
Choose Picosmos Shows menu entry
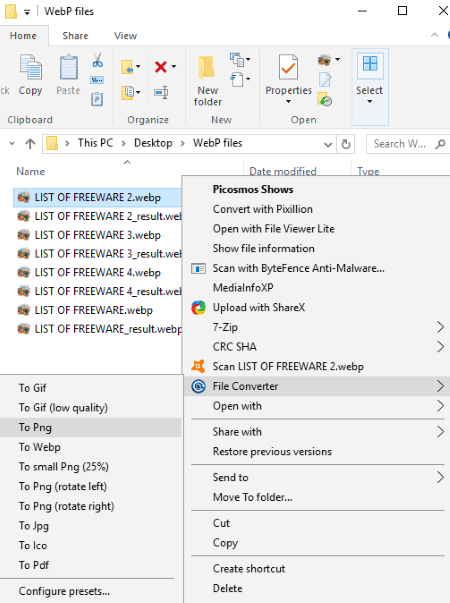[x=253, y=189]
